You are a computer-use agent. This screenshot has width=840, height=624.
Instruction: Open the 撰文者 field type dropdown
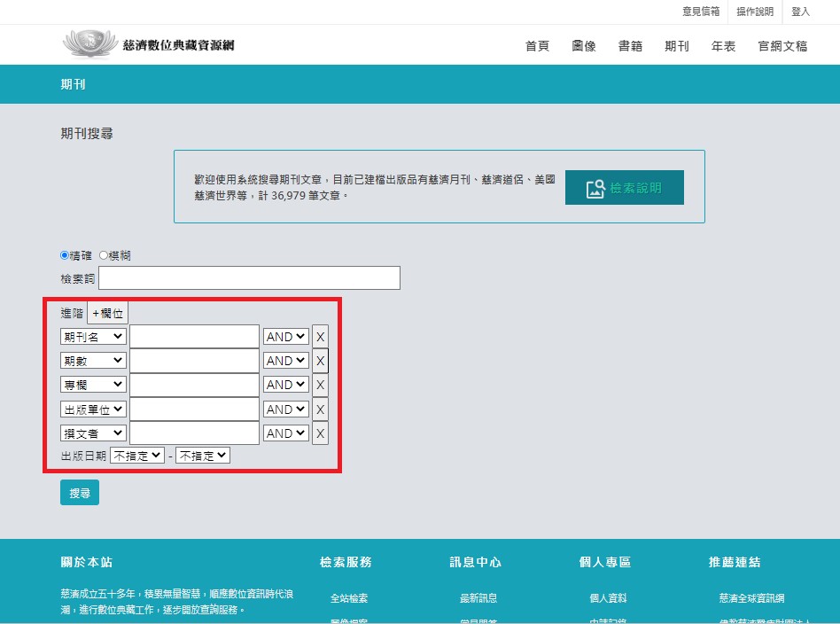[x=93, y=433]
